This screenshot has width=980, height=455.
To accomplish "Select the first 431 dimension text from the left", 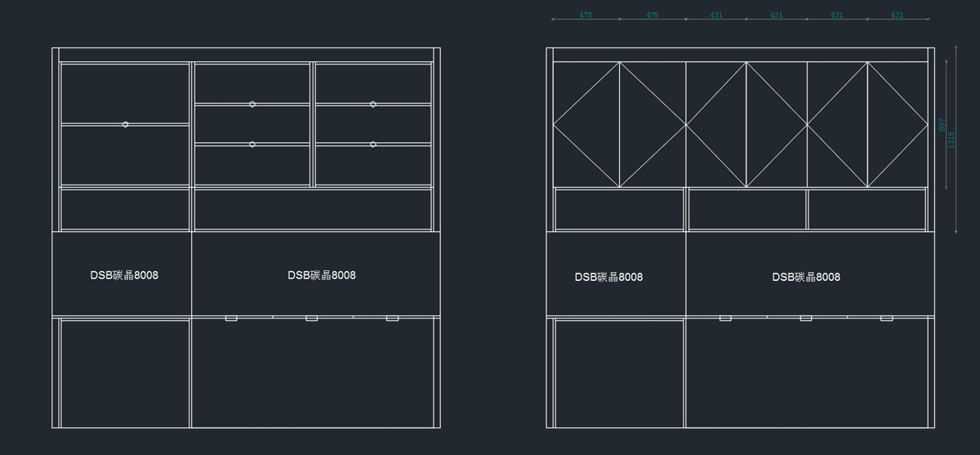I will [x=715, y=16].
